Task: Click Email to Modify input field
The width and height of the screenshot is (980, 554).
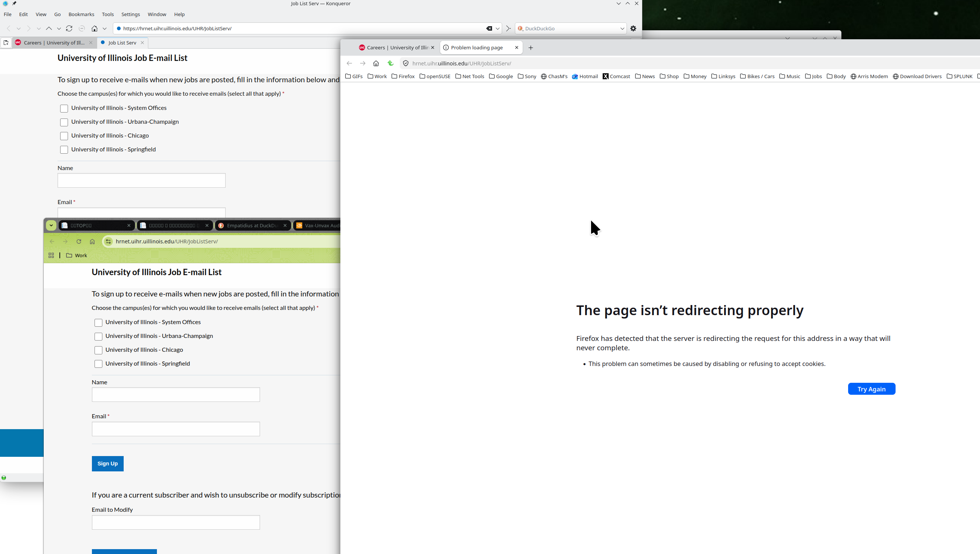Action: (175, 522)
